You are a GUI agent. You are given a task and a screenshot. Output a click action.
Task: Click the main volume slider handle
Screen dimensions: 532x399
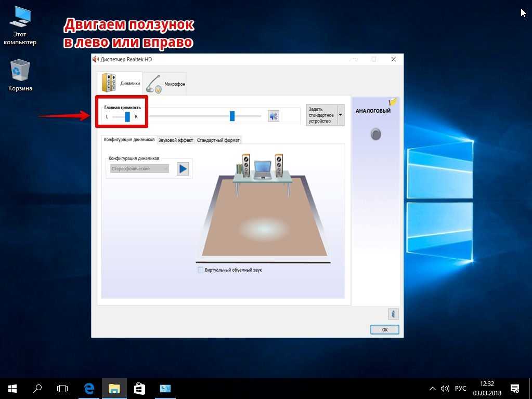point(232,116)
